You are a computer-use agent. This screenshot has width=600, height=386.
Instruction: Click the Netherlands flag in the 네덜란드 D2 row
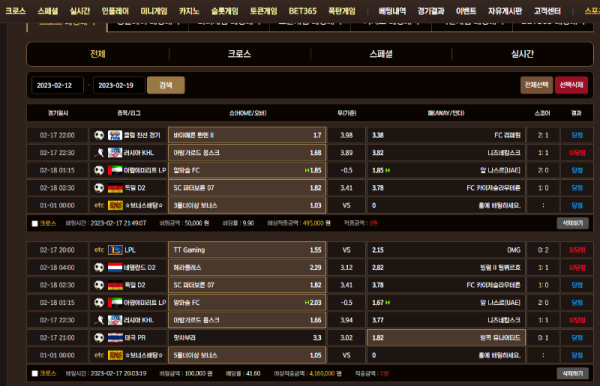115,267
